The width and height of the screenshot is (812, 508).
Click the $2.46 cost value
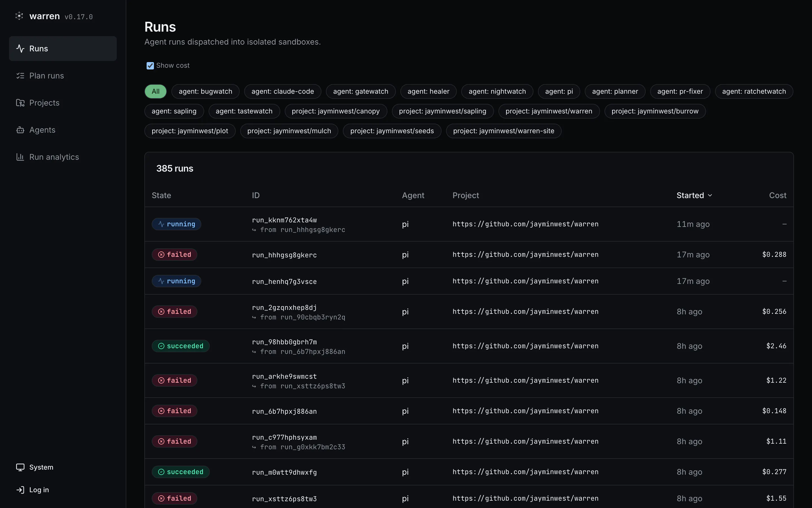coord(776,346)
